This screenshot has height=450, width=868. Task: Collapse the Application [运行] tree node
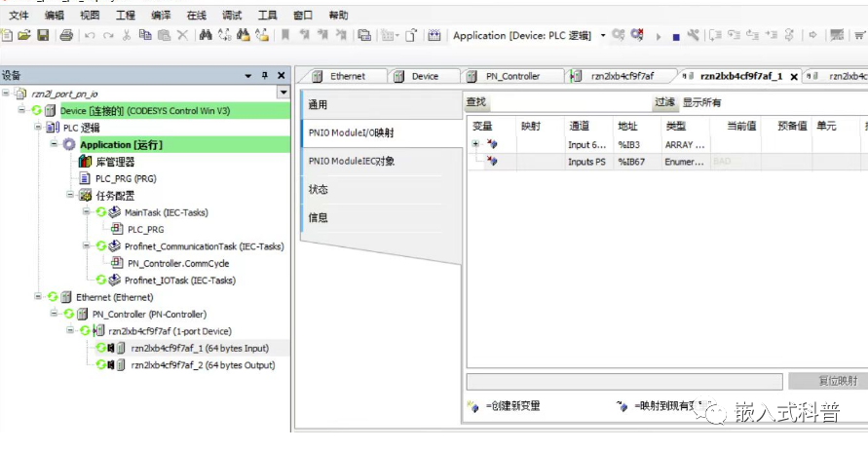[x=55, y=144]
